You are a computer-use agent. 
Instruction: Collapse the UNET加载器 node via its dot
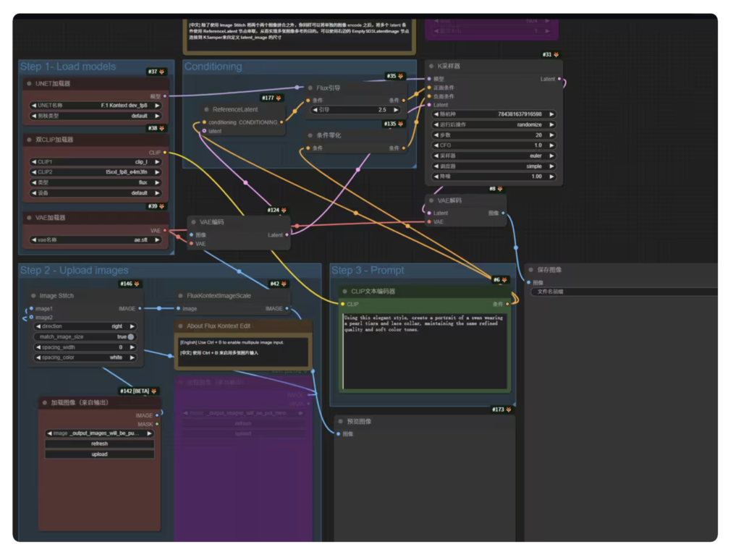click(x=29, y=84)
